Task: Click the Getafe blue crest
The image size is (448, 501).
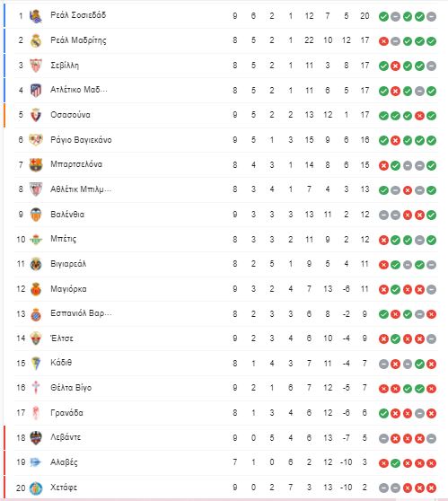Action: 36,488
